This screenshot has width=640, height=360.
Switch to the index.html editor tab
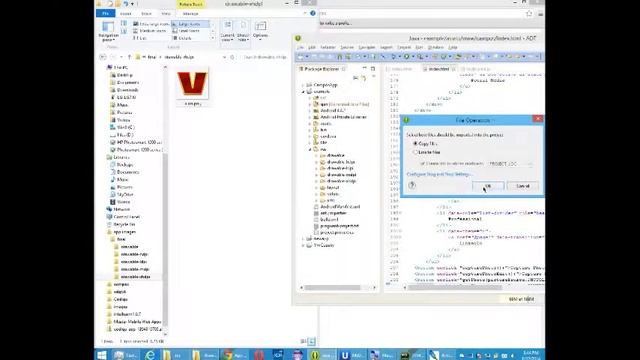pos(438,69)
